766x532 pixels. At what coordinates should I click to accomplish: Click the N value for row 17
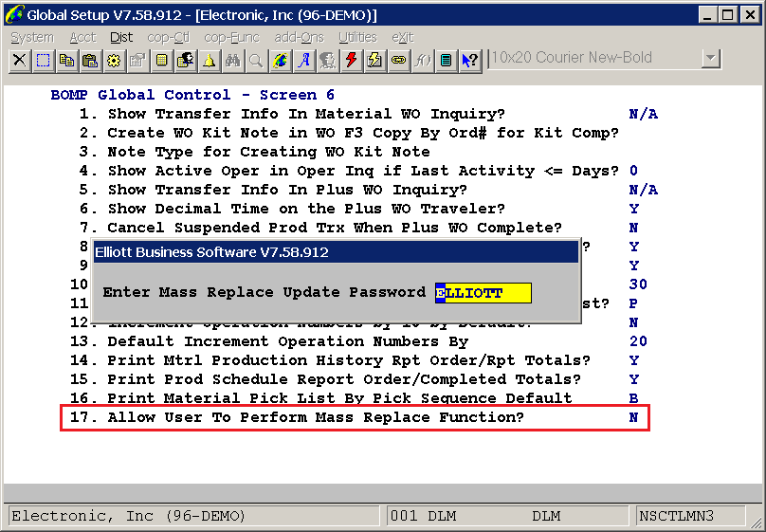(x=633, y=417)
